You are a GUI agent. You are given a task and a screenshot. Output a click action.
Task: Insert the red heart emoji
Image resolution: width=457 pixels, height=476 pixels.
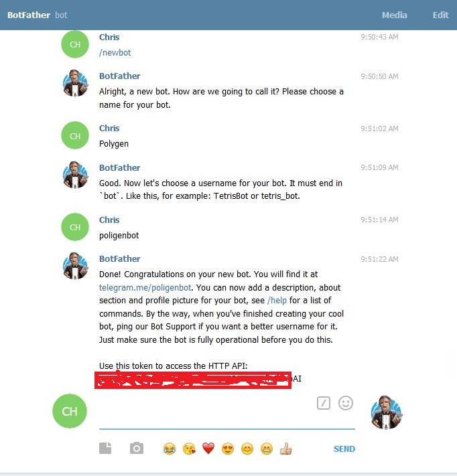[208, 449]
